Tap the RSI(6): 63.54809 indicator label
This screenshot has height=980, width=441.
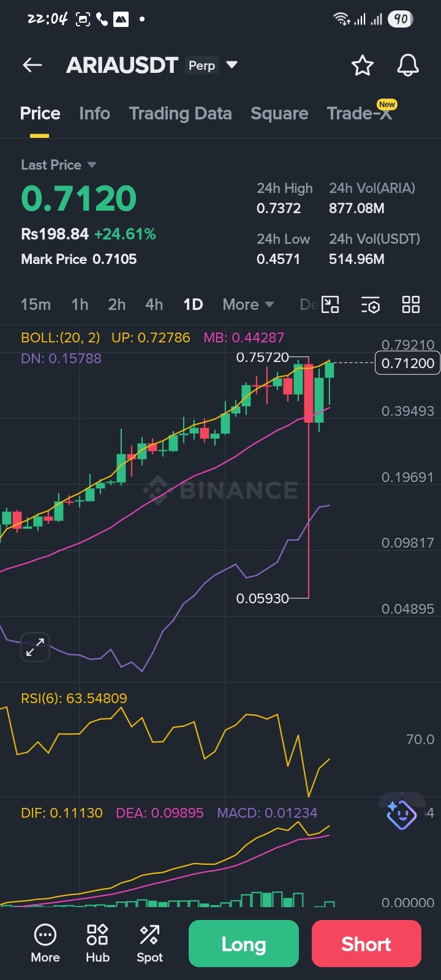74,698
